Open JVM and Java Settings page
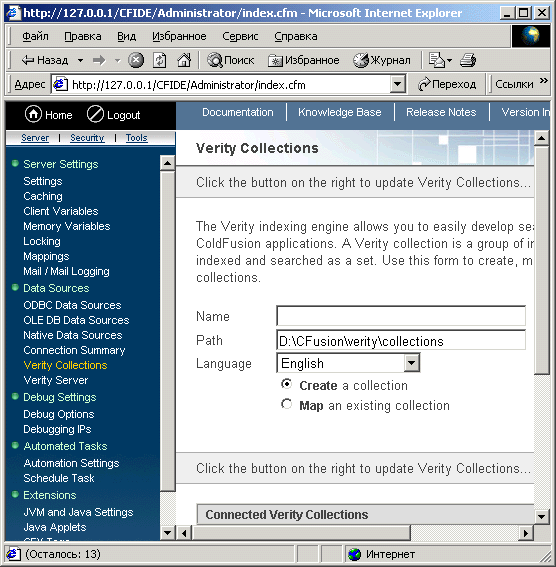Screen dimensions: 556x567 pyautogui.click(x=78, y=512)
